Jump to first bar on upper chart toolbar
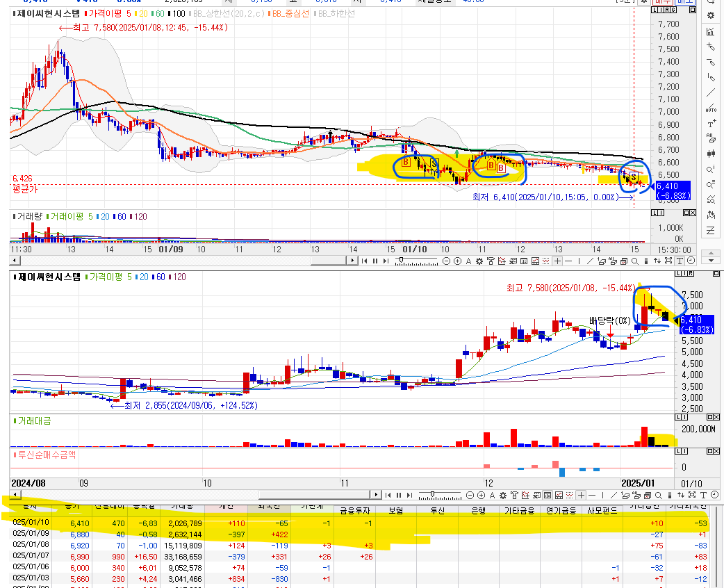Screen dimensions: 724x588 point(364,261)
